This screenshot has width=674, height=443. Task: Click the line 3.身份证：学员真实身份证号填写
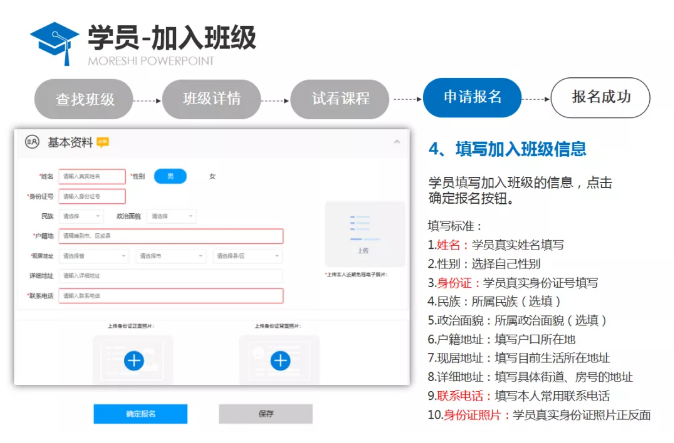[513, 283]
